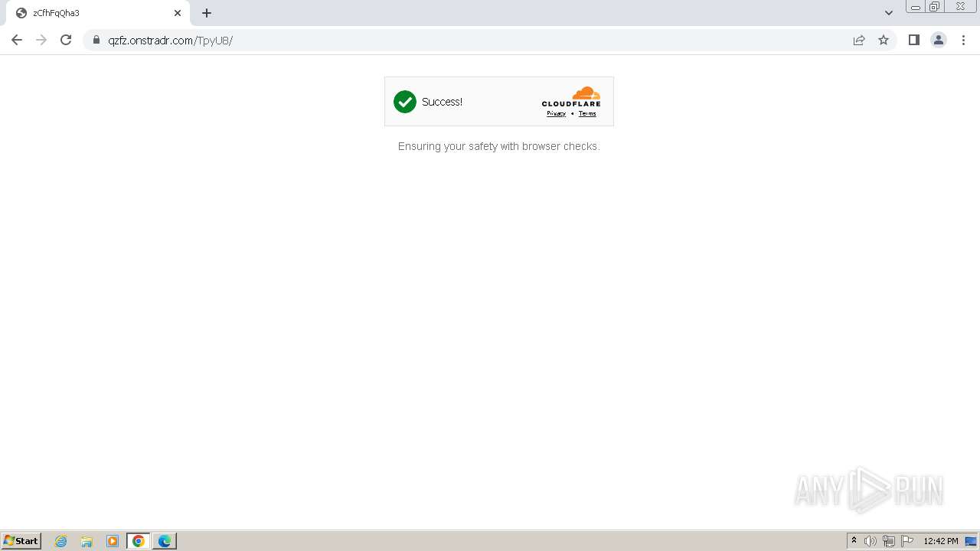Click the 12:42 PM clock
The height and width of the screenshot is (551, 980).
click(941, 541)
